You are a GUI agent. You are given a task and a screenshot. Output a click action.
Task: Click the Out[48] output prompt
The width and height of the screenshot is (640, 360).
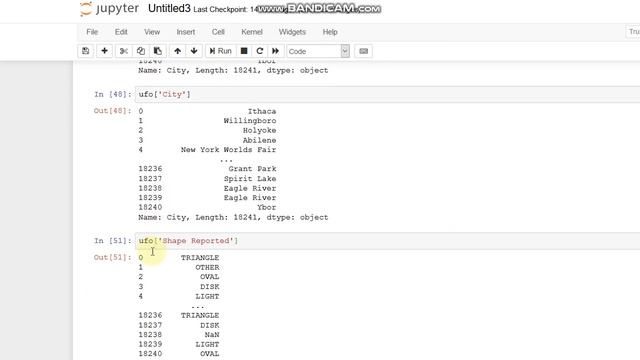pos(113,111)
